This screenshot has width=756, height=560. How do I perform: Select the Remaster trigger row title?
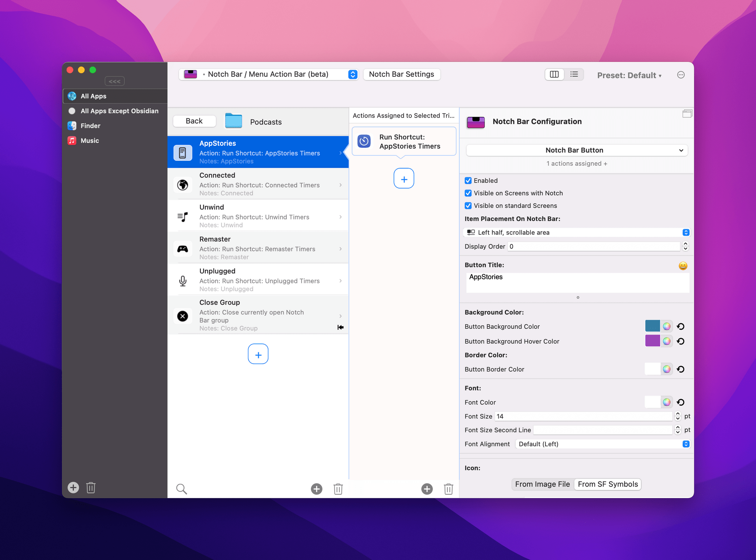coord(215,239)
